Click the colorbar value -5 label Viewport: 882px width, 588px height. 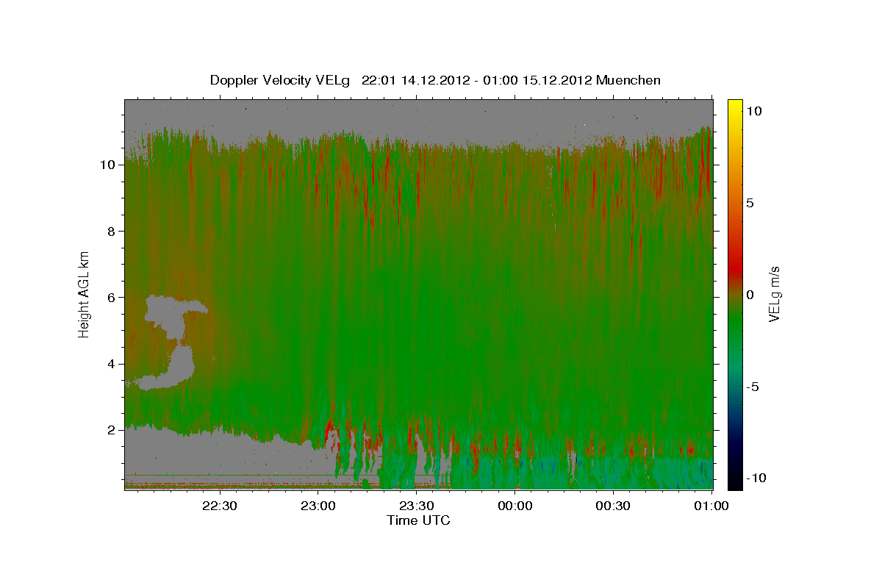pos(752,387)
